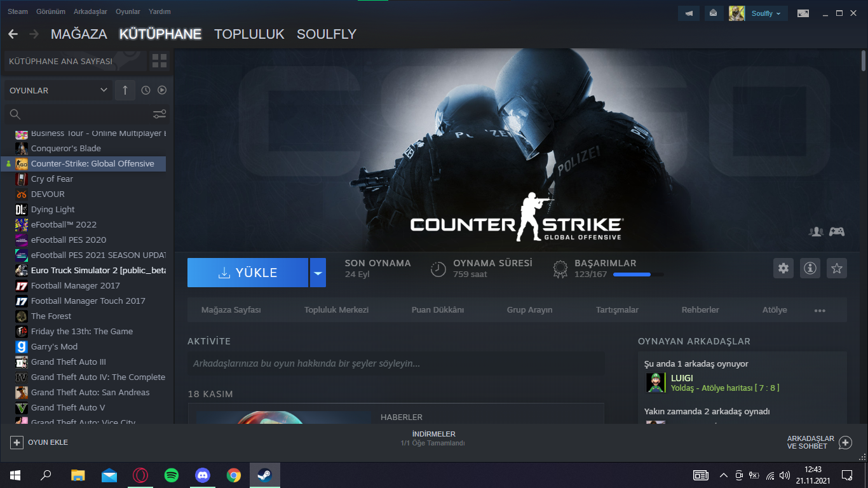Click the achievements progress bar
The width and height of the screenshot is (868, 488).
click(638, 274)
